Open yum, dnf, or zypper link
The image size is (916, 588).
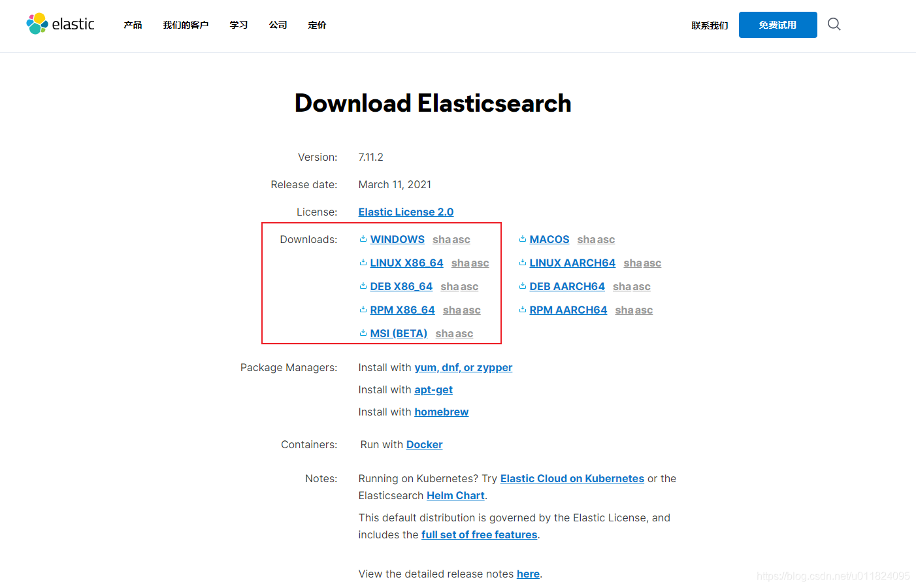(x=463, y=367)
